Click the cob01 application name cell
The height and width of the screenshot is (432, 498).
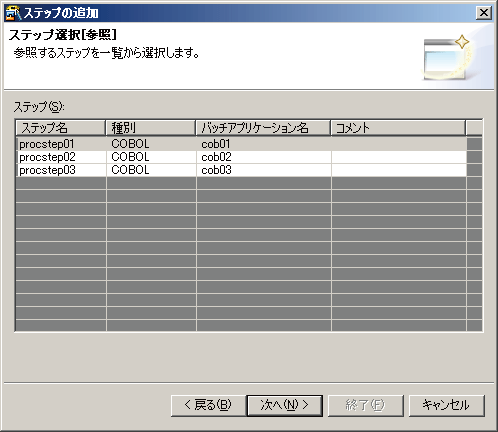click(x=264, y=144)
